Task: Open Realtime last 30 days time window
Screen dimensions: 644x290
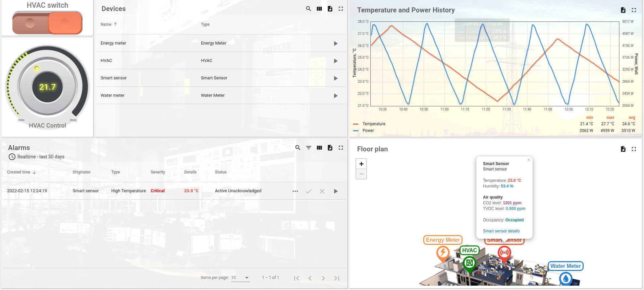Action: [37, 157]
